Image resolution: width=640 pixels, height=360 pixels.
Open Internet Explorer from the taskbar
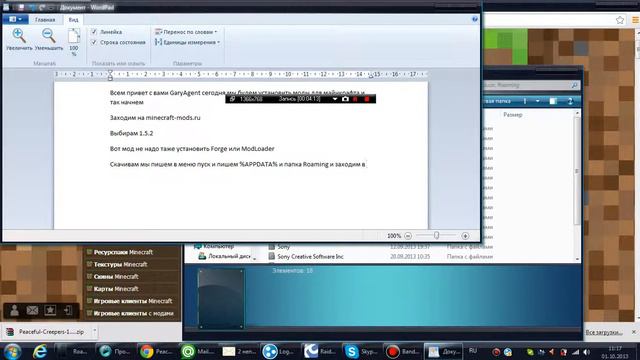click(40, 351)
